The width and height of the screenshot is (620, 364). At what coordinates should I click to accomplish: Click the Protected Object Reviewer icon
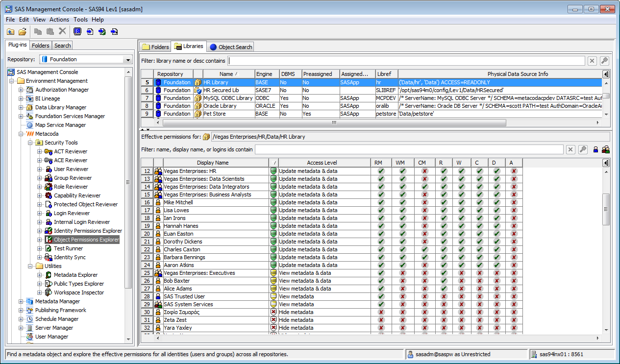click(49, 204)
